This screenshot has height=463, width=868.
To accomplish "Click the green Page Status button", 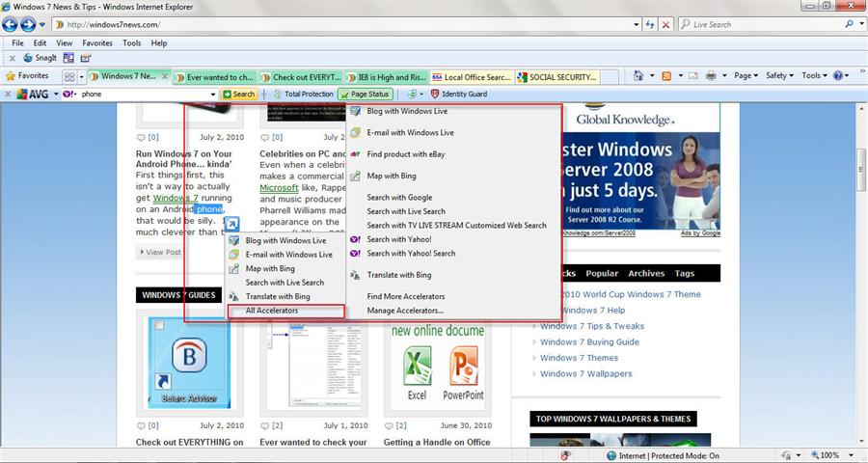I will pos(366,95).
